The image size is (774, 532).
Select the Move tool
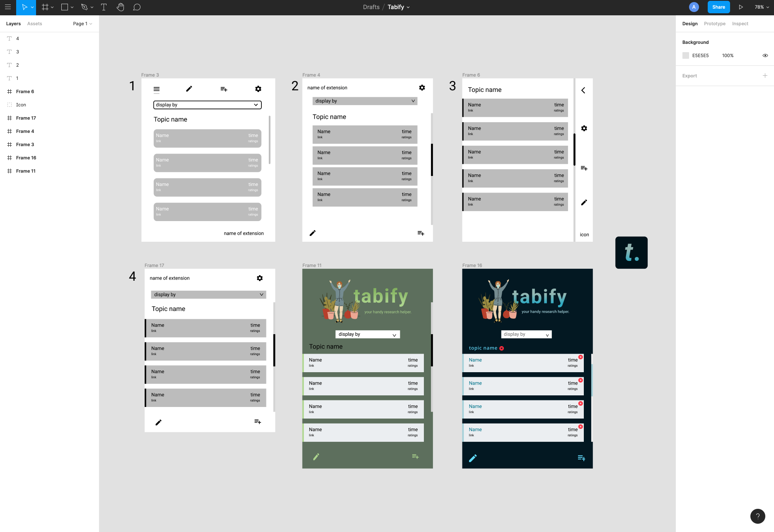(24, 7)
